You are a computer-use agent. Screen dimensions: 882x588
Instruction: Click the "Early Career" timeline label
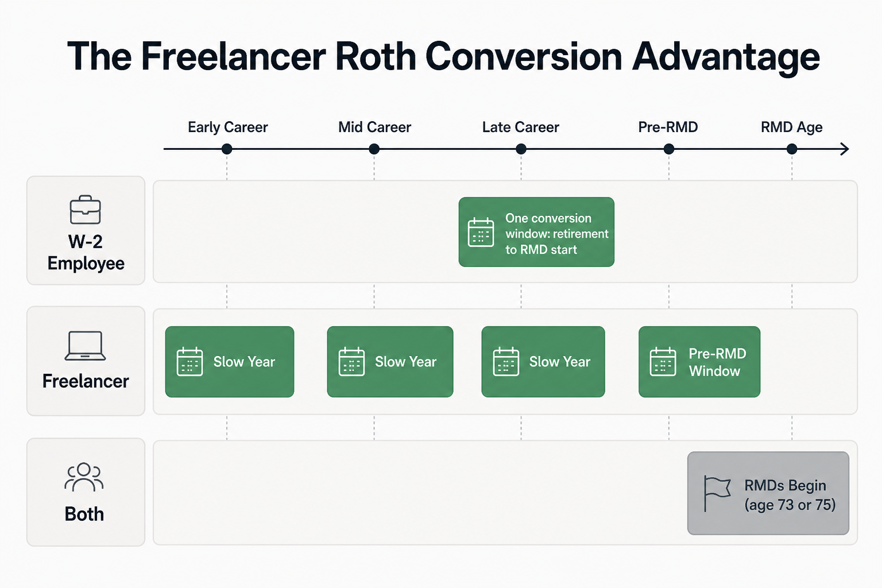(228, 127)
